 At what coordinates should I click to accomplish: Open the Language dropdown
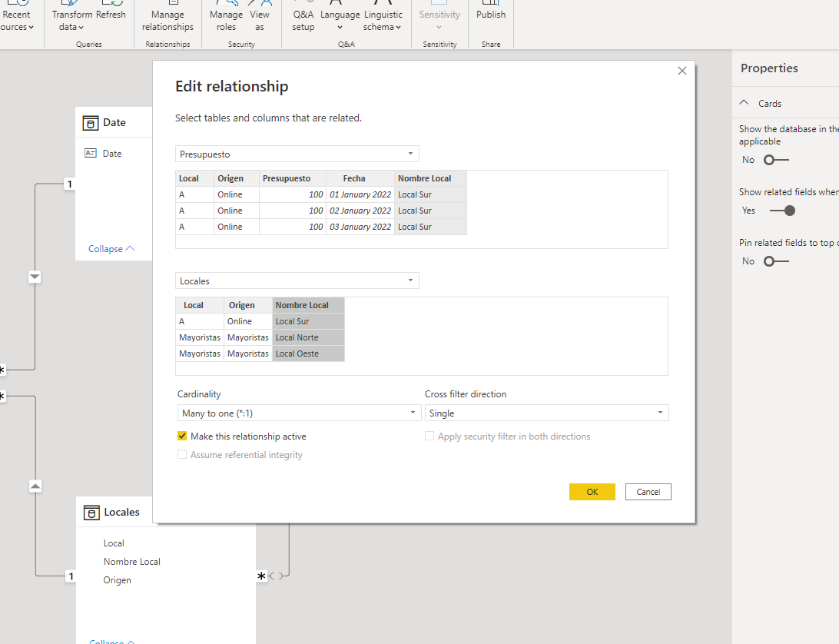pos(340,20)
